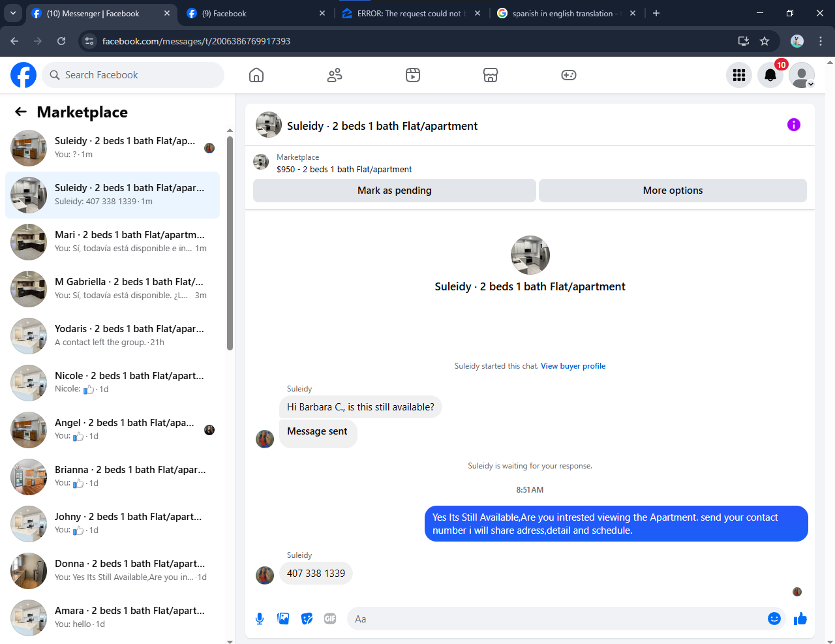This screenshot has width=835, height=644.
Task: Record a voice clip microphone icon
Action: [260, 619]
